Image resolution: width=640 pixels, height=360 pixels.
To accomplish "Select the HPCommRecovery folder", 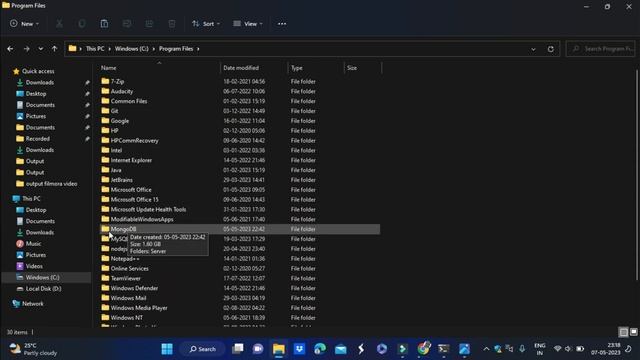I will click(134, 140).
